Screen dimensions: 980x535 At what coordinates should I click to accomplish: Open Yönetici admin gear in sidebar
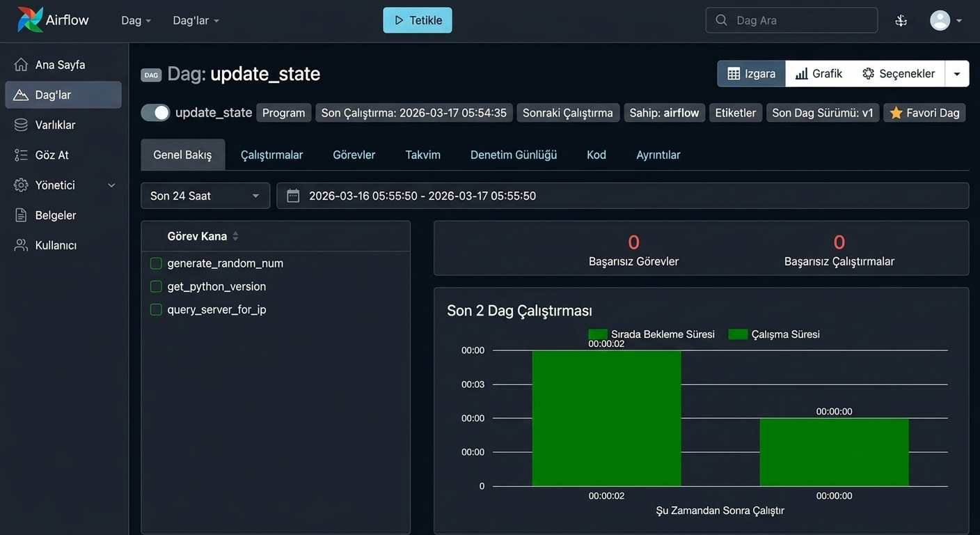pos(22,185)
